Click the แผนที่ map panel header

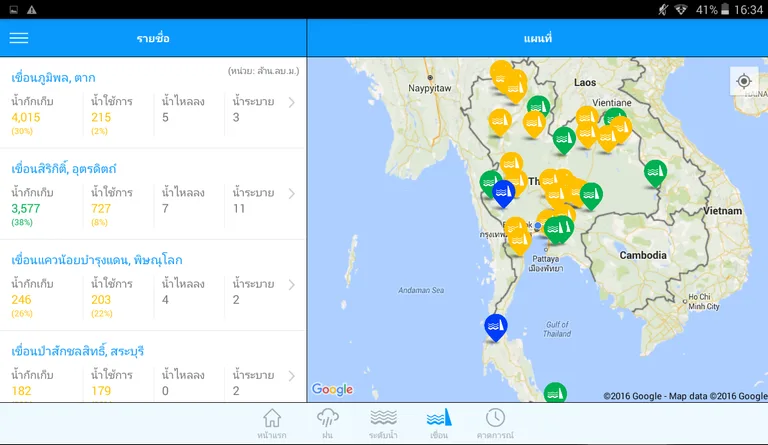coord(538,38)
